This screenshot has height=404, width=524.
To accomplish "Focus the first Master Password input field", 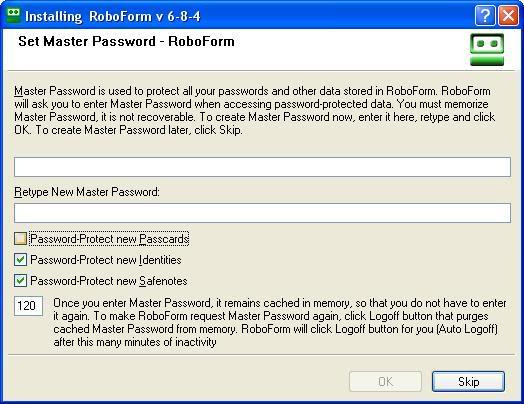I will point(262,167).
